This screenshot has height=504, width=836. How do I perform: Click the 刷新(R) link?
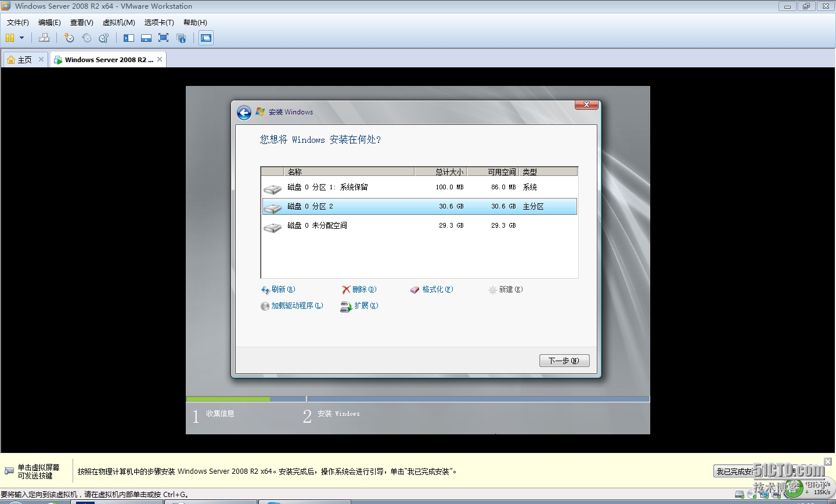278,289
